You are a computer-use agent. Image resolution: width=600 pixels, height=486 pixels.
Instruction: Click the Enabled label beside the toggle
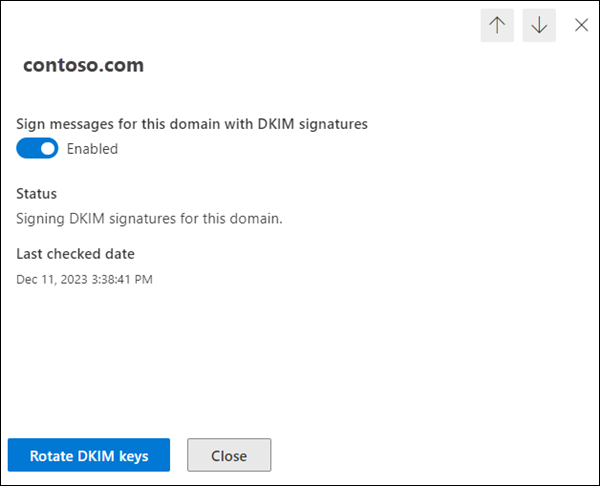pyautogui.click(x=92, y=149)
